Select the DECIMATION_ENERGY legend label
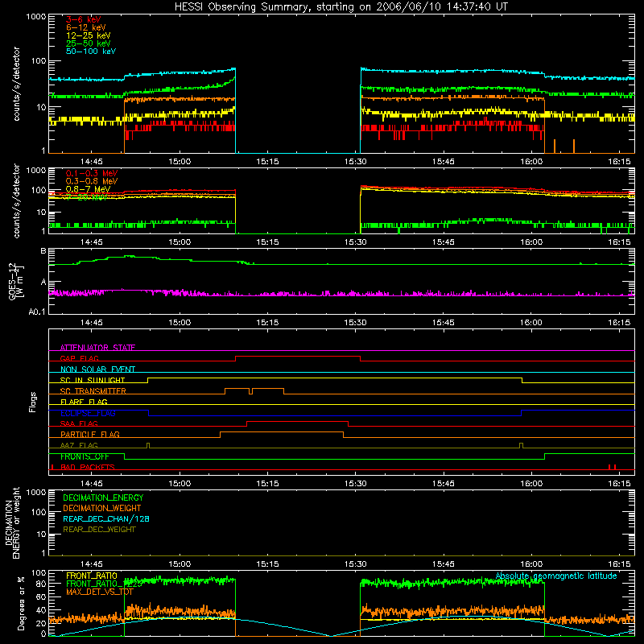 [103, 497]
